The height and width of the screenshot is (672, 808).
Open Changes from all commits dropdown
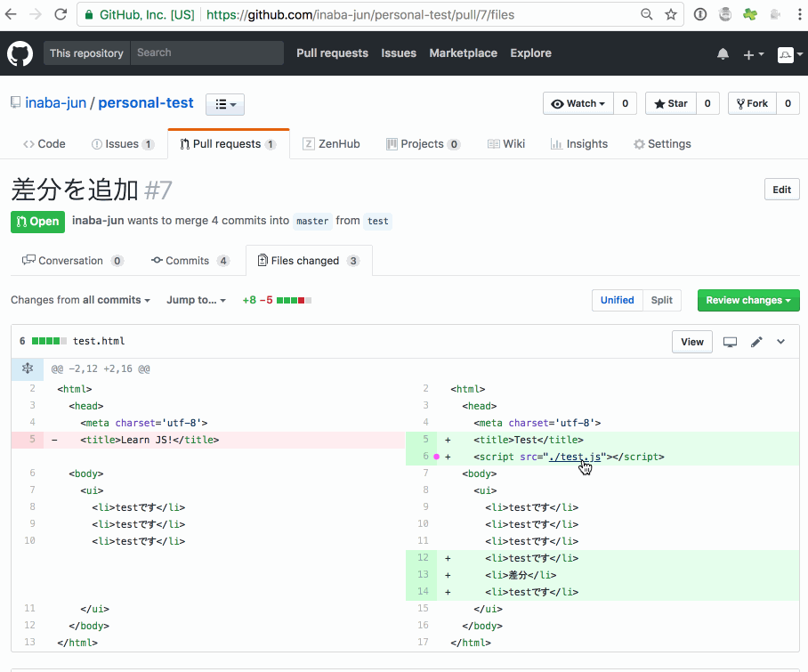[x=80, y=300]
